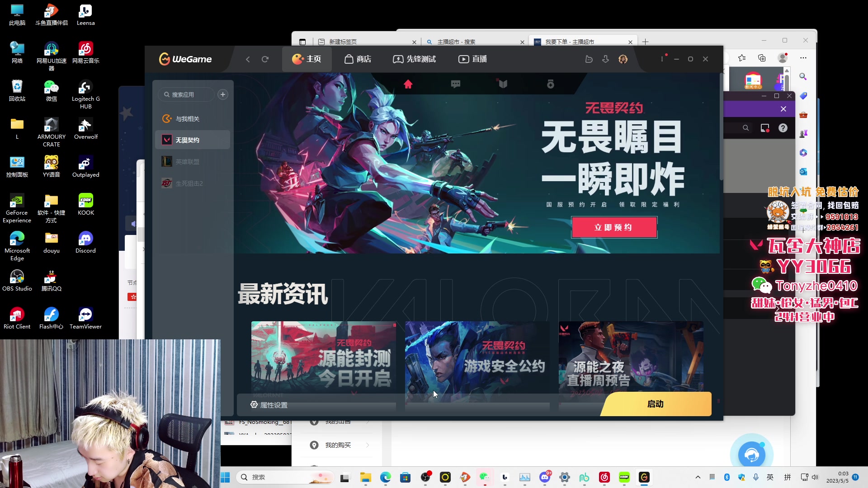Select 无畏契约 in the game list
Viewport: 868px width, 488px height.
193,140
